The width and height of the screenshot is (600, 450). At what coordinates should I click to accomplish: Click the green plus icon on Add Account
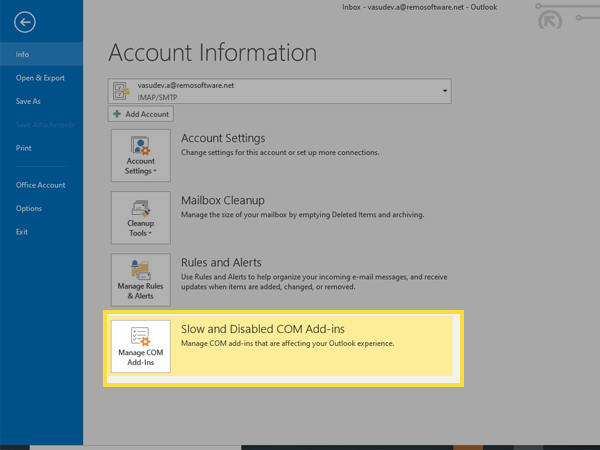coord(117,114)
